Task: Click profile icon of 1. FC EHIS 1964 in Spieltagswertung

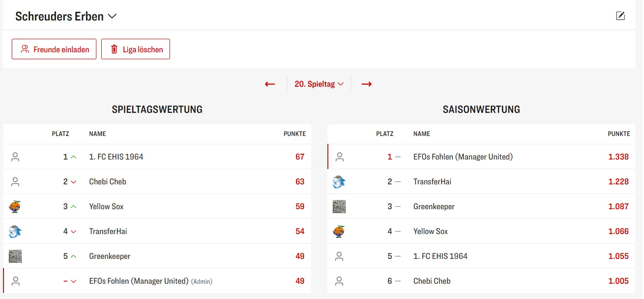Action: click(15, 157)
